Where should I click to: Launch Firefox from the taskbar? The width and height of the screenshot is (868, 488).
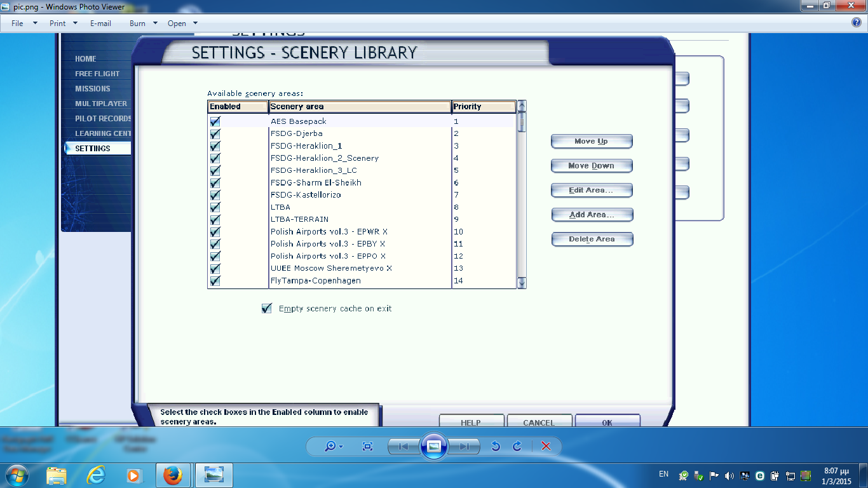(x=172, y=475)
